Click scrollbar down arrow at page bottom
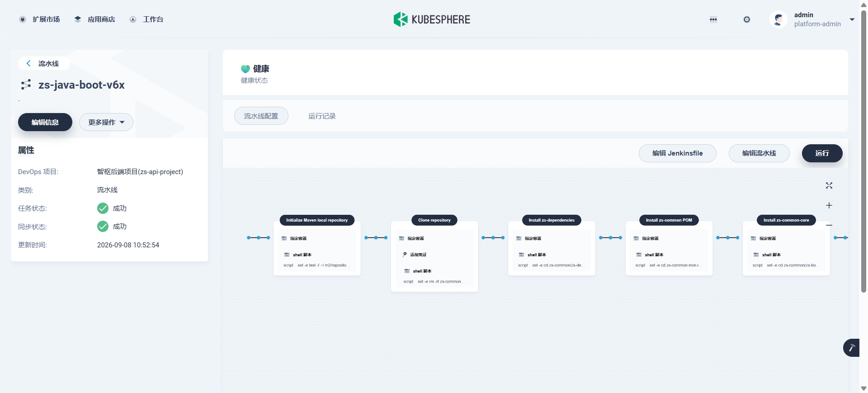 863,388
